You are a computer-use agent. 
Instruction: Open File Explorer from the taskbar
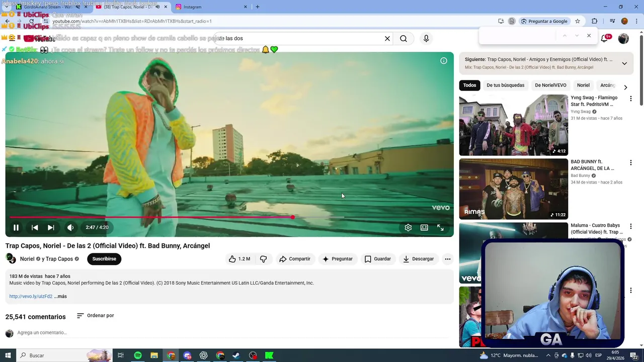(x=154, y=355)
